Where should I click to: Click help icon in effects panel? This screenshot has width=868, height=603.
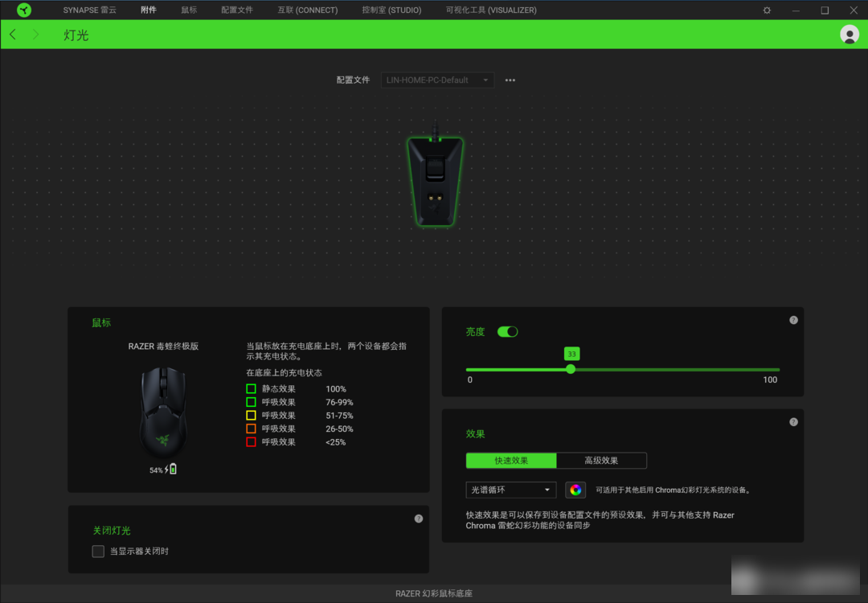pyautogui.click(x=793, y=422)
